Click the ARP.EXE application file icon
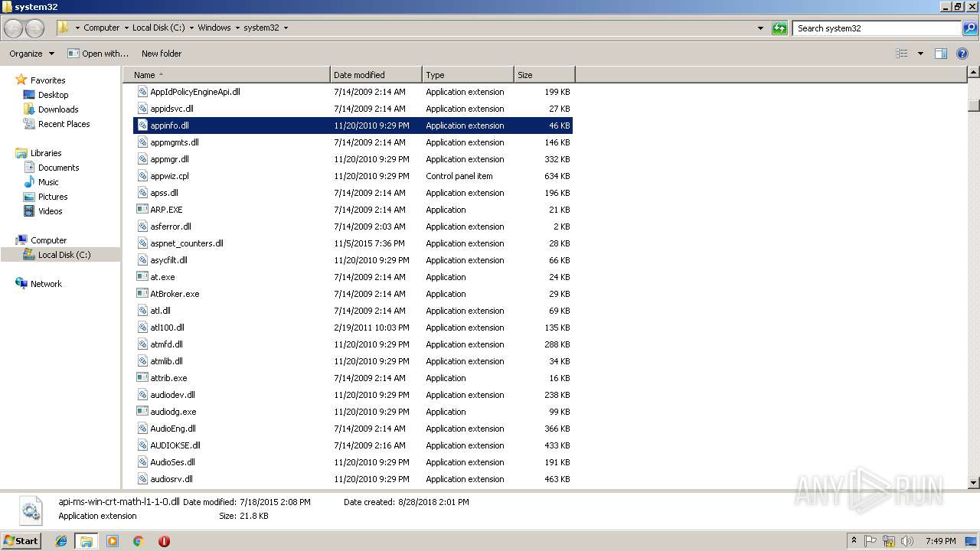The height and width of the screenshot is (551, 980). 142,210
